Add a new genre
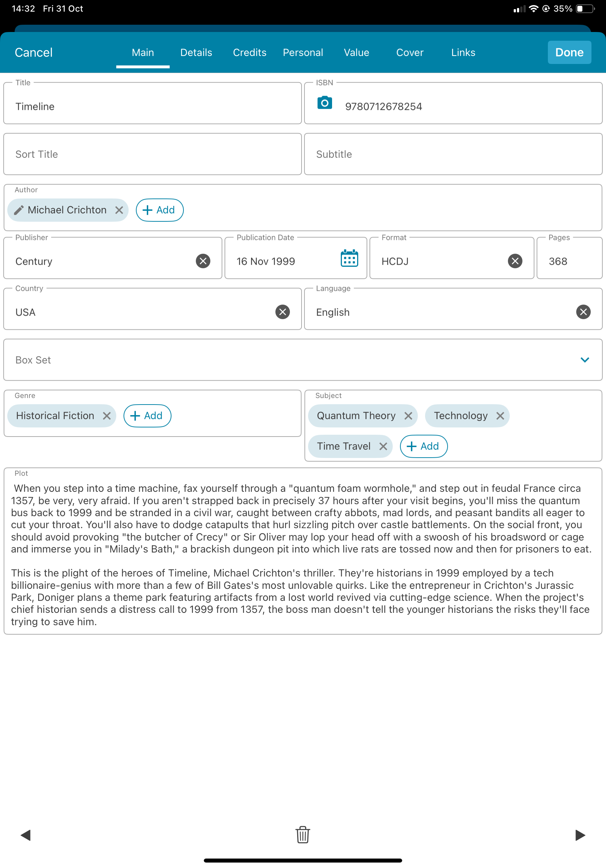This screenshot has width=606, height=868. 147,416
